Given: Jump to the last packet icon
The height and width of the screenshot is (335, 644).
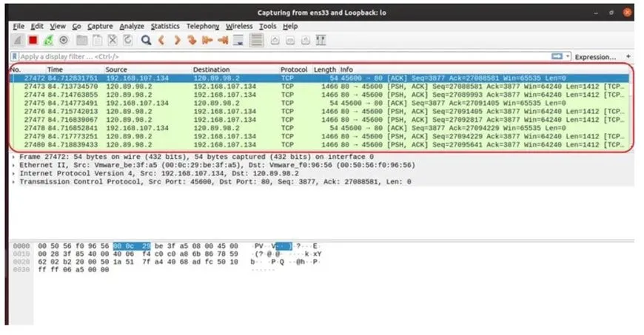Looking at the screenshot, I should 223,40.
